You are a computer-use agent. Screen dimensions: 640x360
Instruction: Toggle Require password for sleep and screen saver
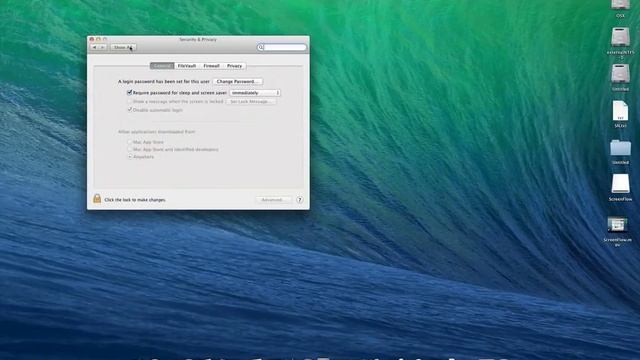(x=129, y=93)
